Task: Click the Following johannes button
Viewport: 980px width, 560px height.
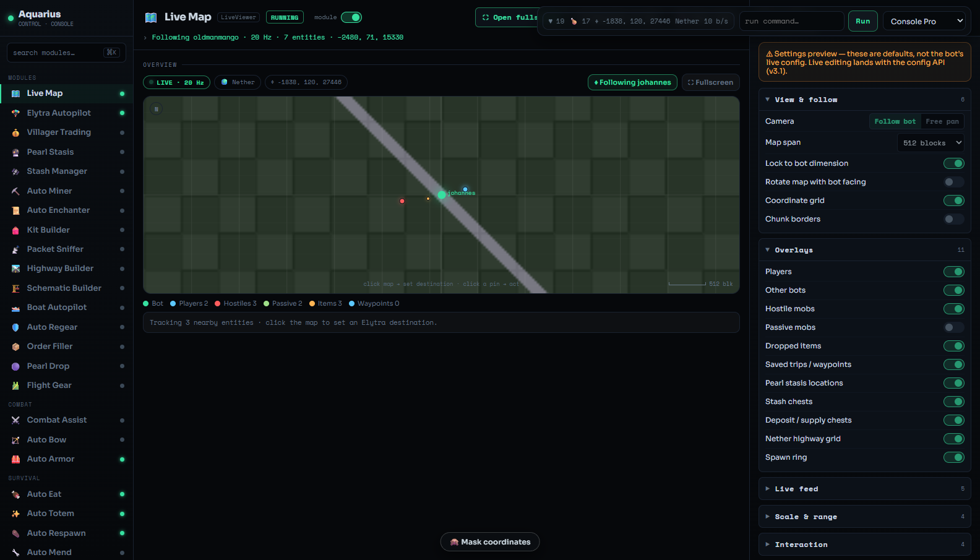Action: (x=632, y=82)
